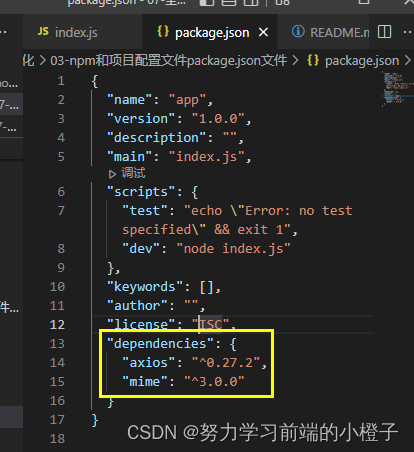Screen dimensions: 414x452
Task: Click the "version" key text
Action: click(141, 119)
